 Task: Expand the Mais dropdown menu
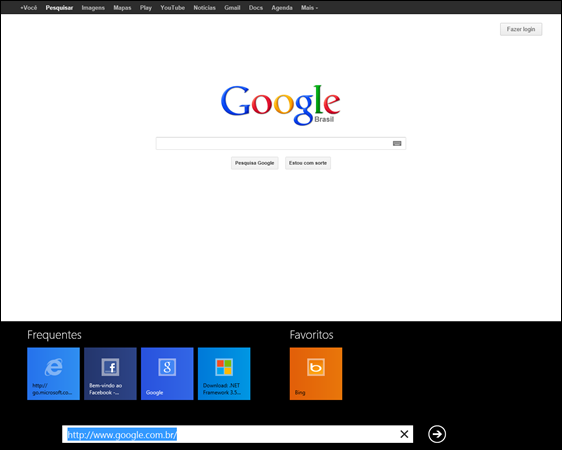pyautogui.click(x=309, y=8)
